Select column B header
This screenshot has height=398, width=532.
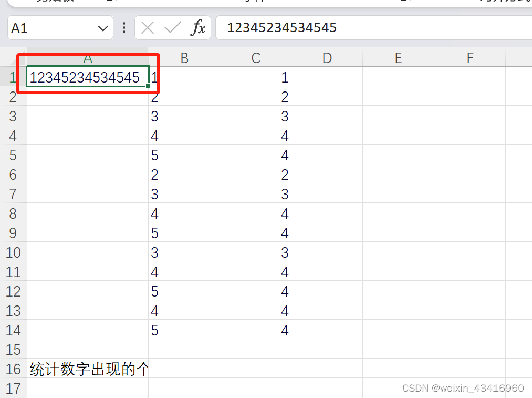[x=184, y=58]
